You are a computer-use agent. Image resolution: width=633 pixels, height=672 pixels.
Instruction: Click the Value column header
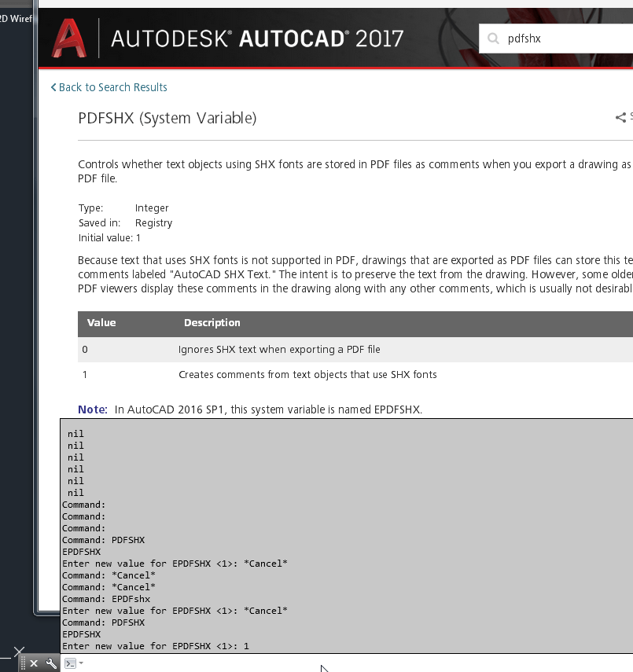101,323
